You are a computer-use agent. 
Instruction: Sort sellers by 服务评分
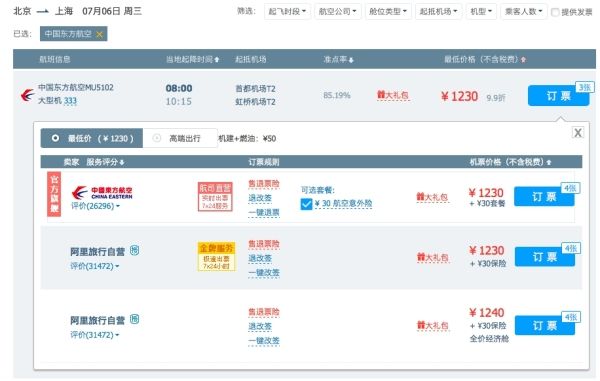point(105,162)
